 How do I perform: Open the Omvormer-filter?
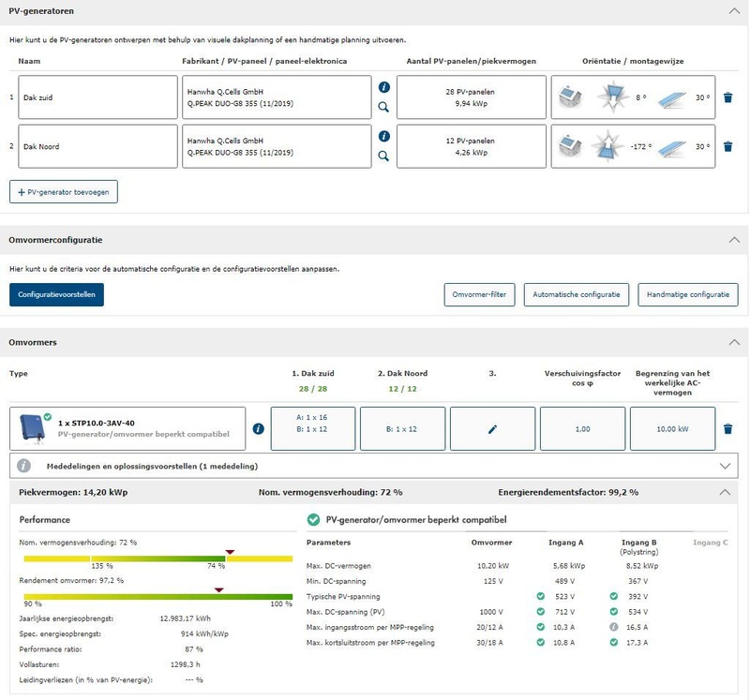coord(479,294)
